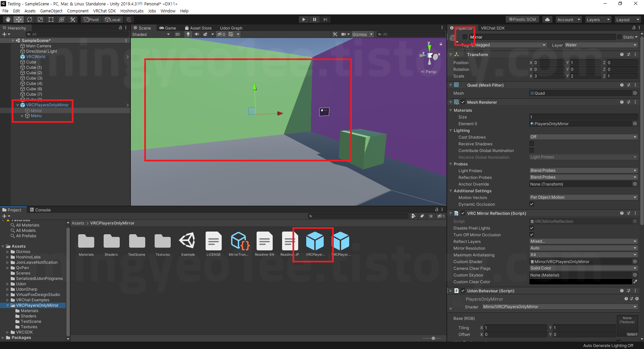The image size is (644, 349).
Task: Search assets by label
Action: click(x=422, y=216)
